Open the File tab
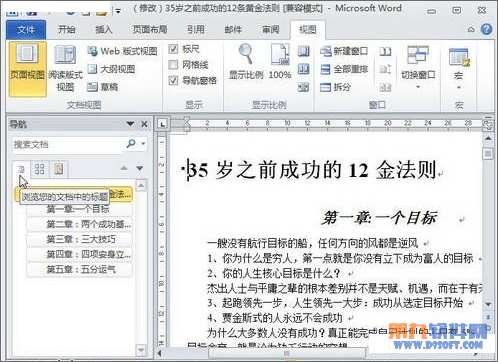Screen dimensions: 498x362 pyautogui.click(x=26, y=30)
